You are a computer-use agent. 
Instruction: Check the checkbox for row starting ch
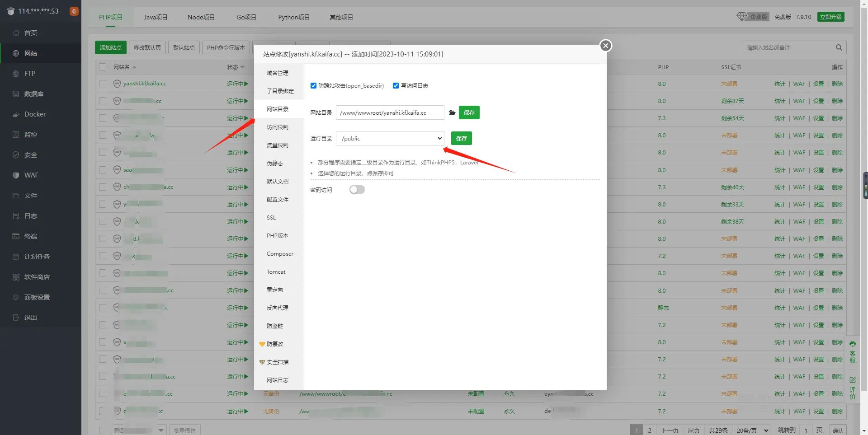click(103, 187)
